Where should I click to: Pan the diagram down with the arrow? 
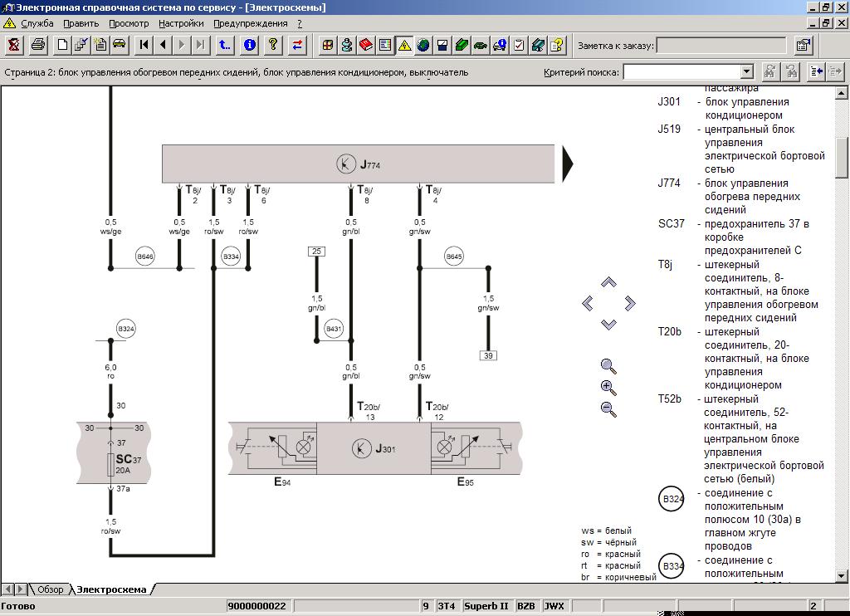[x=608, y=325]
